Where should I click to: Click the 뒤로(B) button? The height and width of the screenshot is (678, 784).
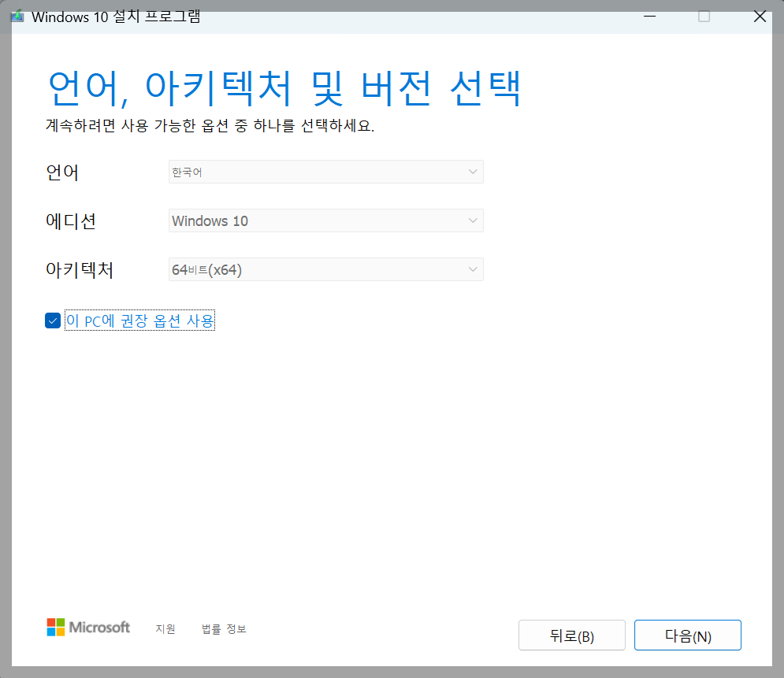point(572,635)
